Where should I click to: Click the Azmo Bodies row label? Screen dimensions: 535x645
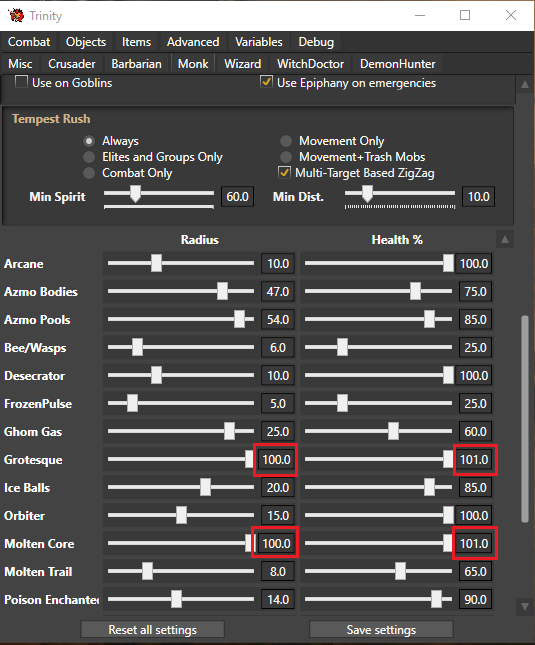point(41,292)
